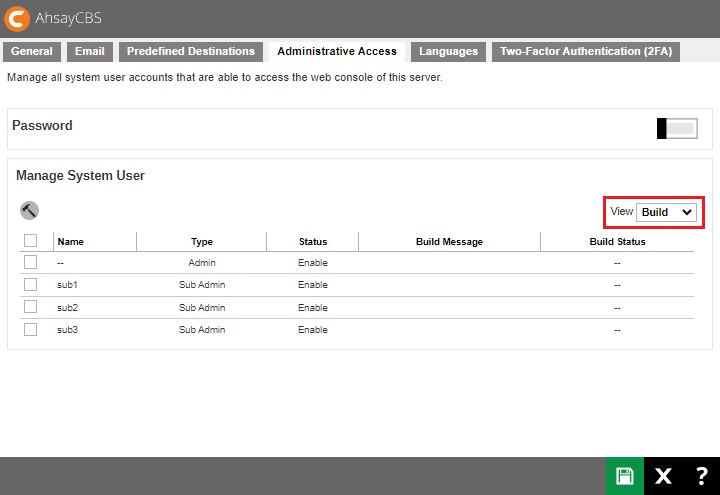Open the View dropdown showing Build
The image size is (720, 495).
(666, 212)
